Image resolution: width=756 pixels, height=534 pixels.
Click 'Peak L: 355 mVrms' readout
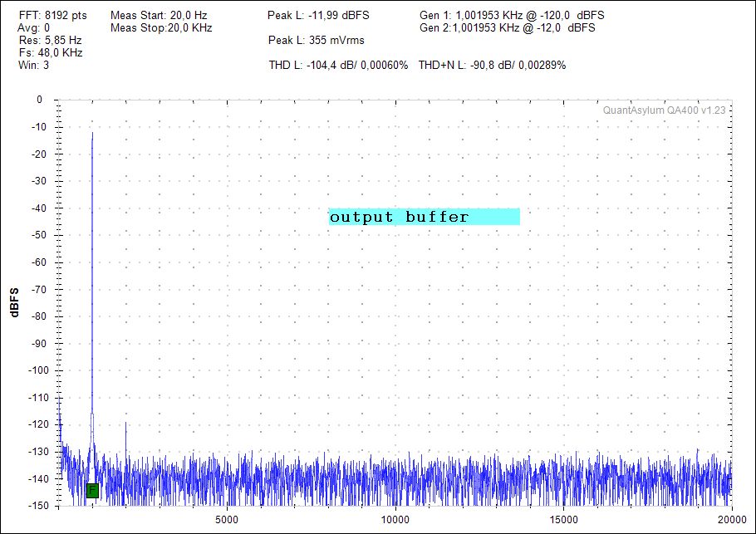[x=317, y=41]
